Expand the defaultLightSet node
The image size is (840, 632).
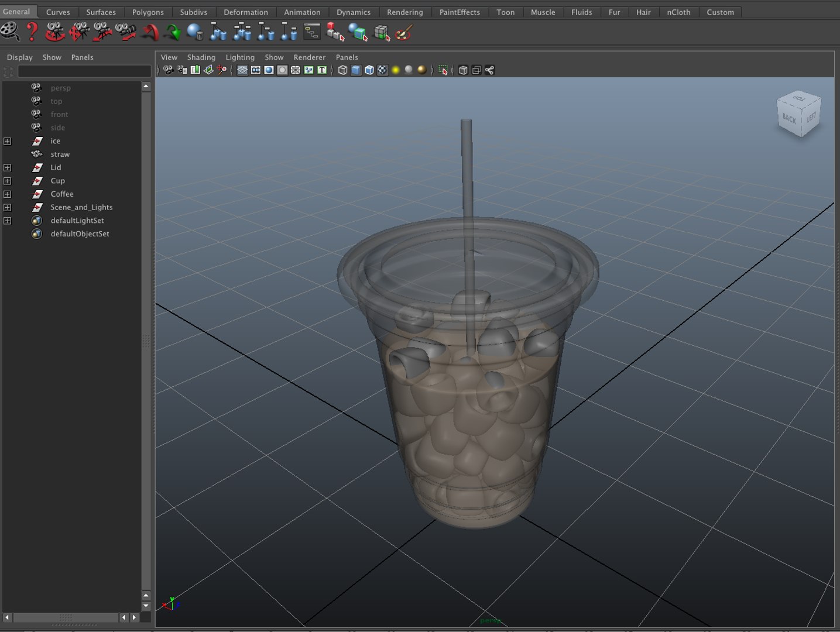7,221
